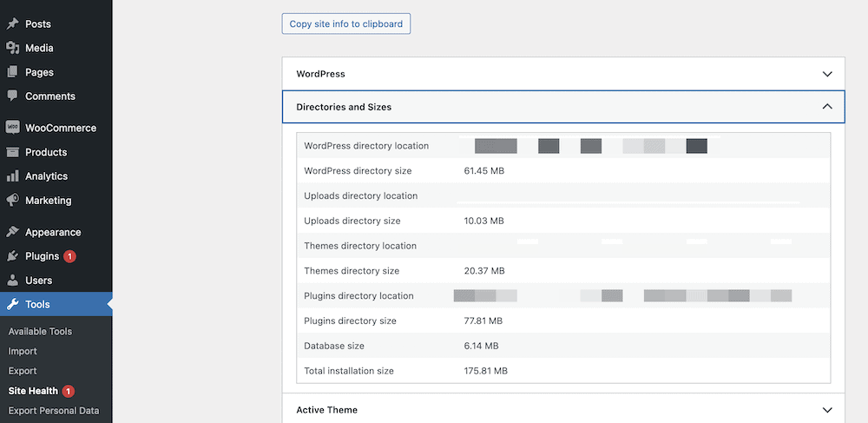Screen dimensions: 868x423
Task: Click the 61.45 MB value
Action: tap(483, 170)
